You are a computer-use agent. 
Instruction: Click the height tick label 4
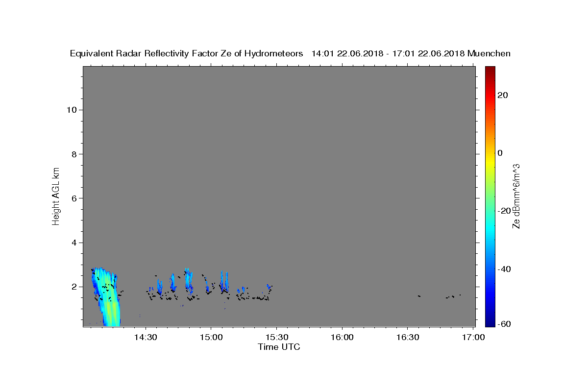coord(73,243)
